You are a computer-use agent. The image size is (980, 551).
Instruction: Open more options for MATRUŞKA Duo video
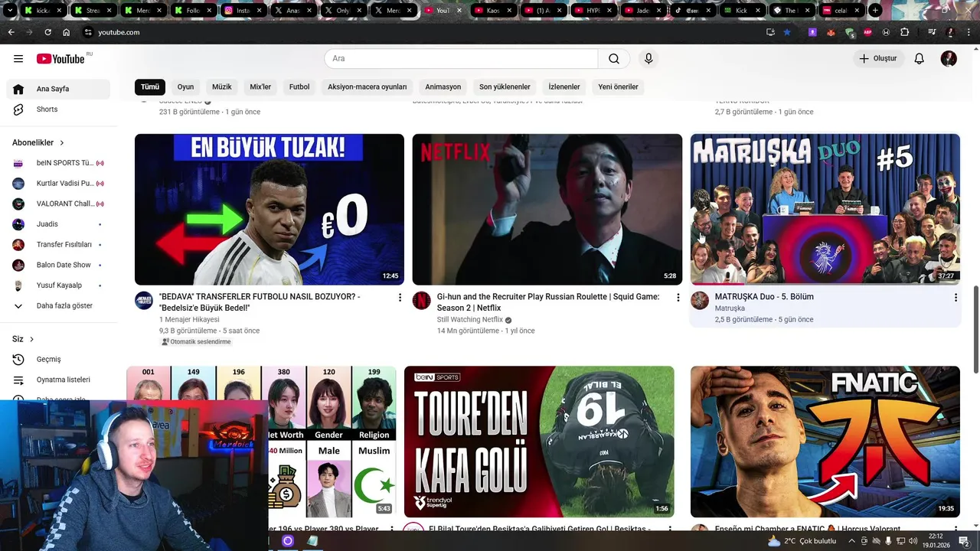tap(955, 297)
